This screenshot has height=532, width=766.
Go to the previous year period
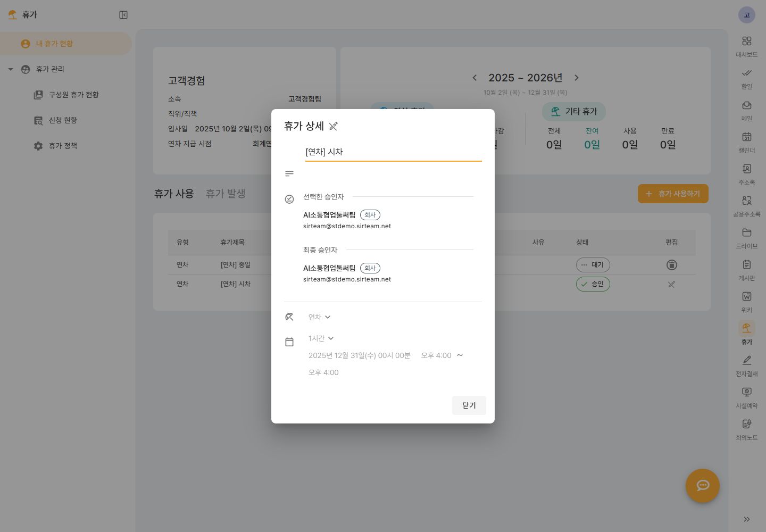[x=474, y=78]
